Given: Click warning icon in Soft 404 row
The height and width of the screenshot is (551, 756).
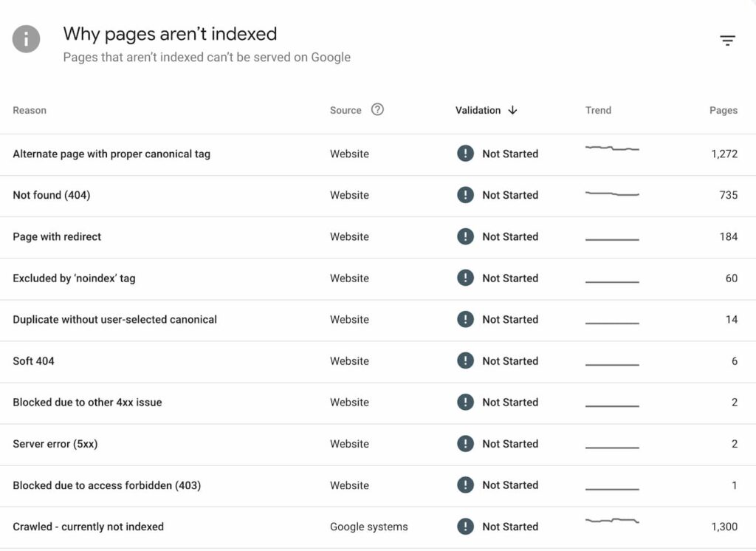Looking at the screenshot, I should [x=465, y=360].
